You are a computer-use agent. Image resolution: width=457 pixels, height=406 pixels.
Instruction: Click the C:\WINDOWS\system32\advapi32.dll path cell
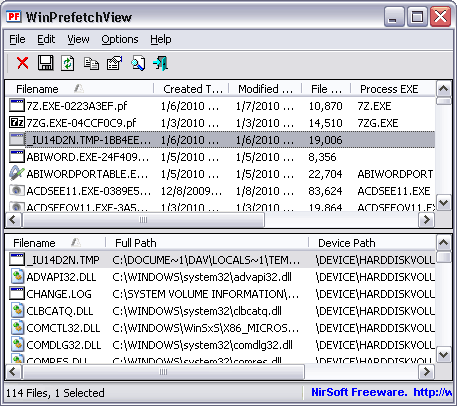(202, 277)
